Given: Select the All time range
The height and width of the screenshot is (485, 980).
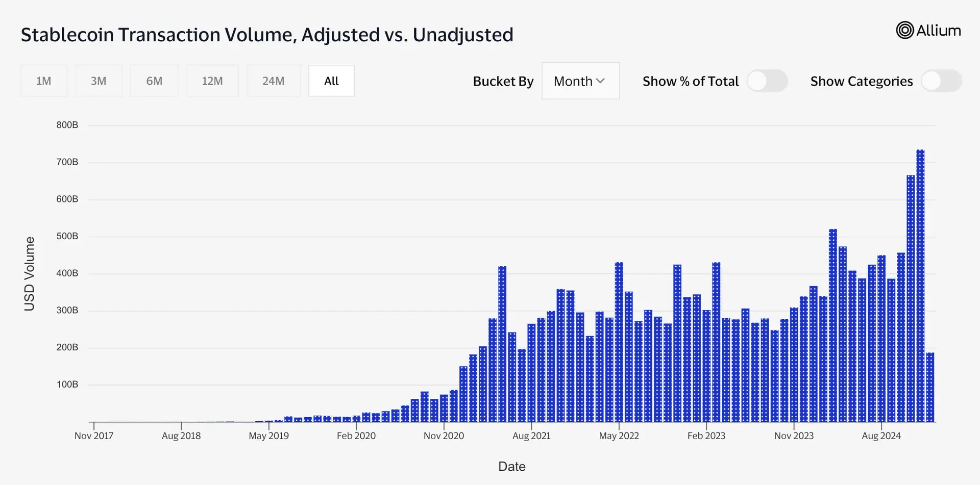Looking at the screenshot, I should pos(331,81).
